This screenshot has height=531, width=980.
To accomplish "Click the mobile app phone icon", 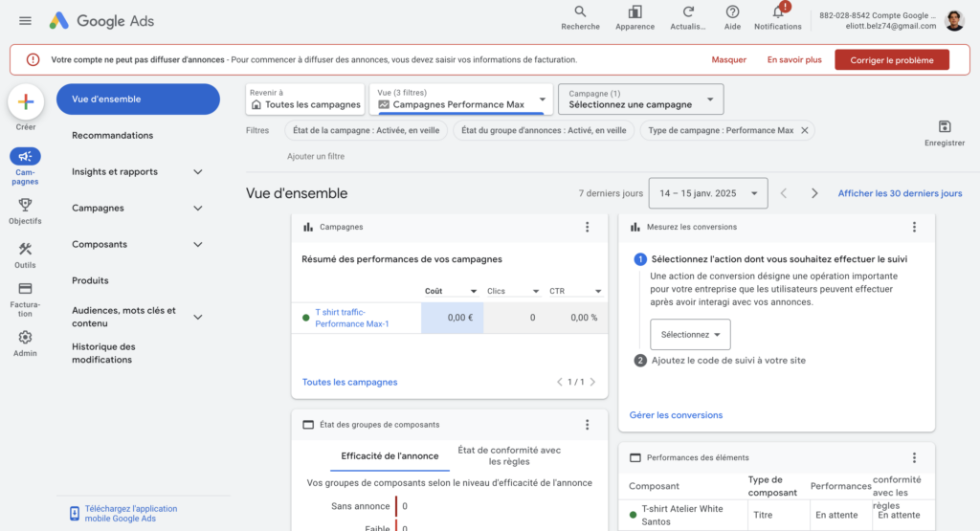I will pos(75,514).
